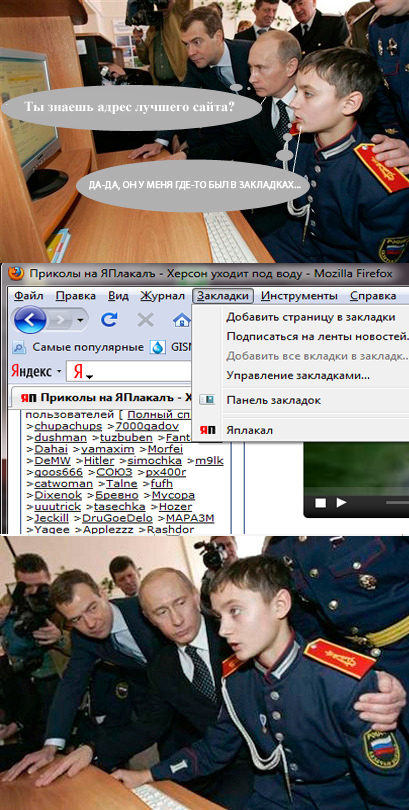Open user Dahai profile link

[x=51, y=449]
